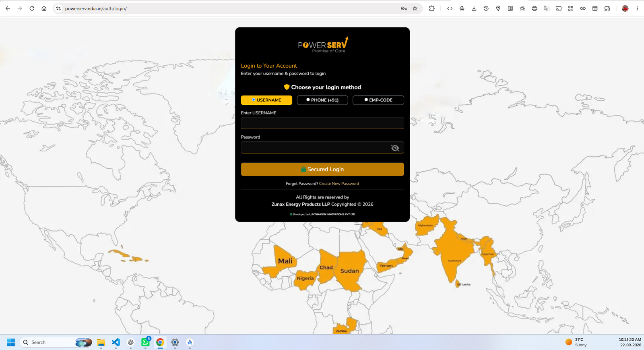Select the USERNAME login method
This screenshot has height=350, width=644.
tap(266, 100)
